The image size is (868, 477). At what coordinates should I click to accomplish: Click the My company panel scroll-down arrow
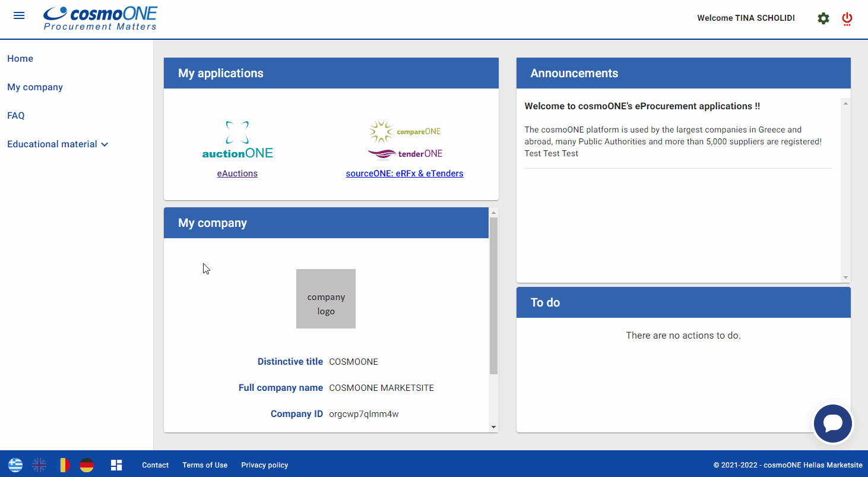click(x=493, y=427)
